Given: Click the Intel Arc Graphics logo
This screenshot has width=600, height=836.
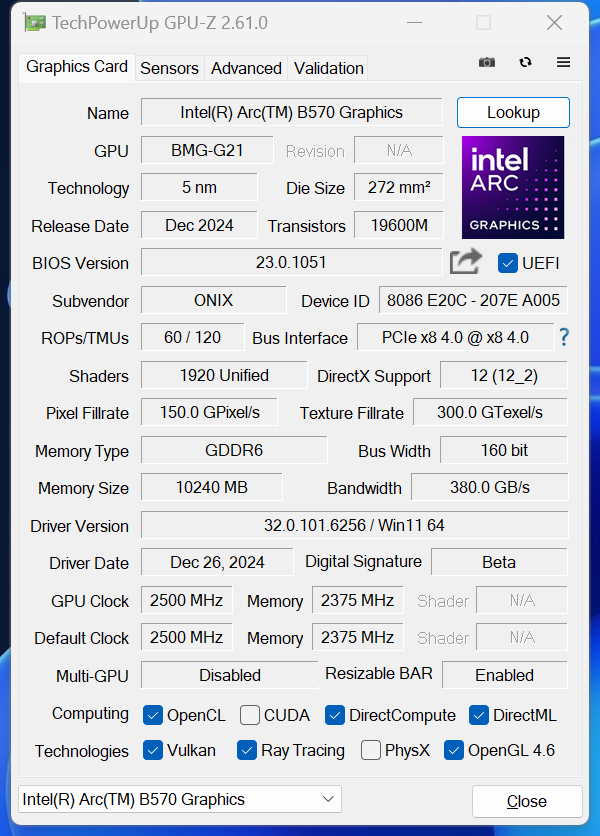Looking at the screenshot, I should [513, 188].
